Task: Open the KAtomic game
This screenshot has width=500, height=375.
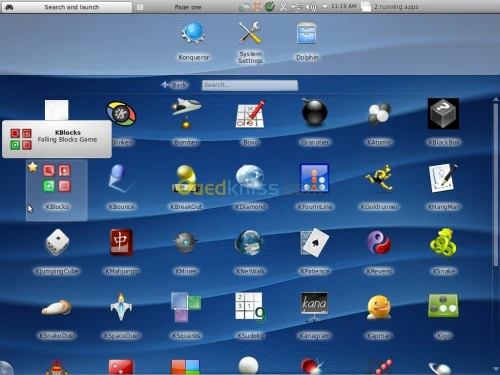Action: [379, 123]
